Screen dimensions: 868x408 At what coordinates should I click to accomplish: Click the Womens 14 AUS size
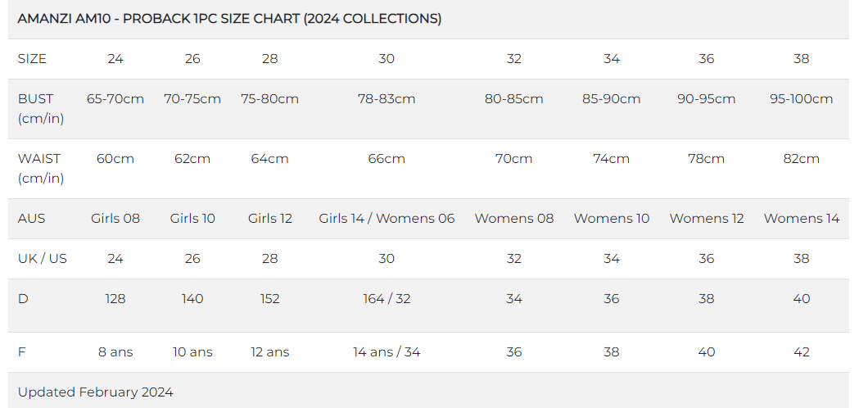click(x=801, y=219)
